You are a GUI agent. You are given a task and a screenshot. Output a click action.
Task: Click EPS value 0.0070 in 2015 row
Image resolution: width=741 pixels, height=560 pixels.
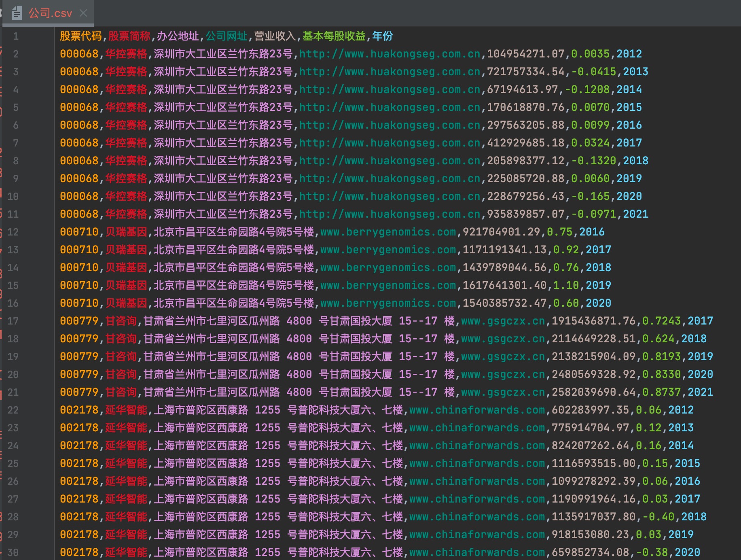pyautogui.click(x=591, y=107)
